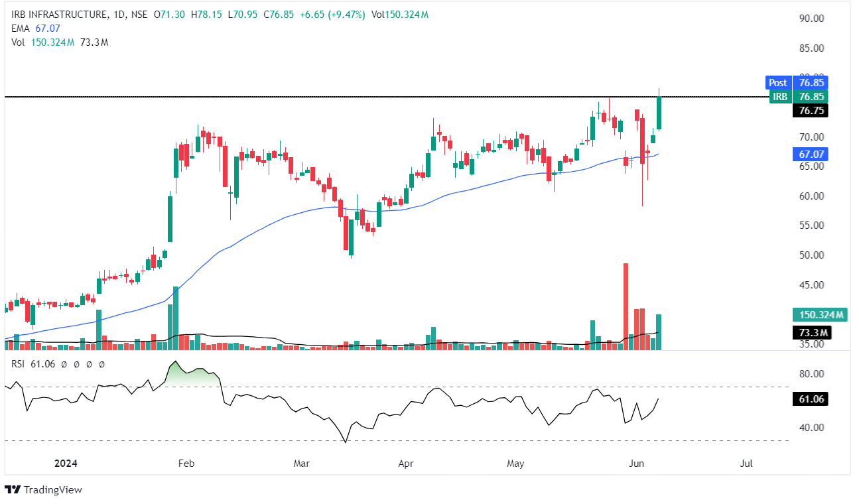The height and width of the screenshot is (504, 859).
Task: Click the TradingView logo icon
Action: (13, 489)
